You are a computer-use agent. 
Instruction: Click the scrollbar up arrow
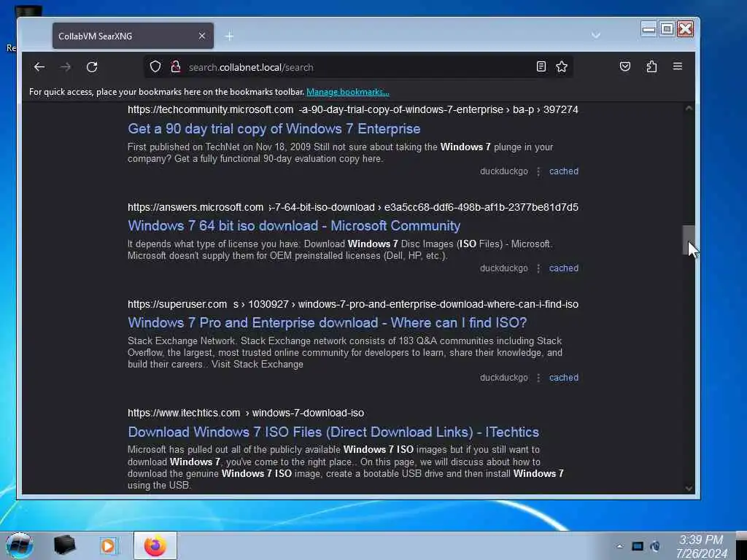(x=689, y=108)
